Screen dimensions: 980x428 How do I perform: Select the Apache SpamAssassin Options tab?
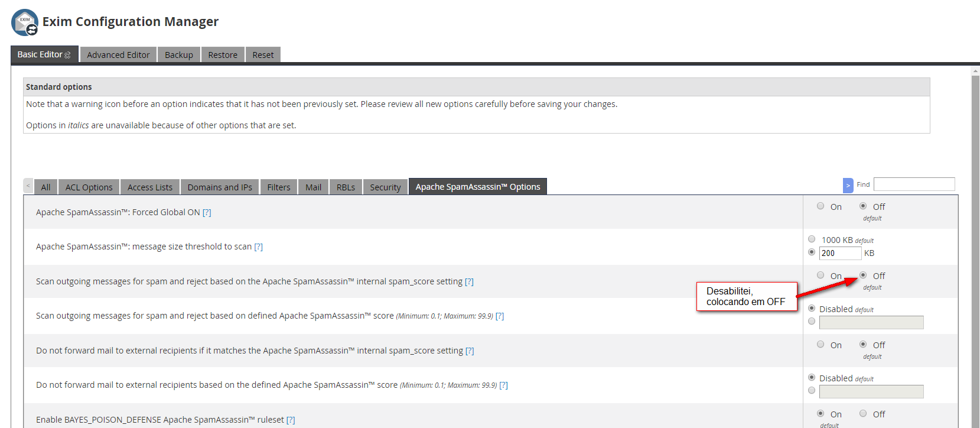(478, 187)
